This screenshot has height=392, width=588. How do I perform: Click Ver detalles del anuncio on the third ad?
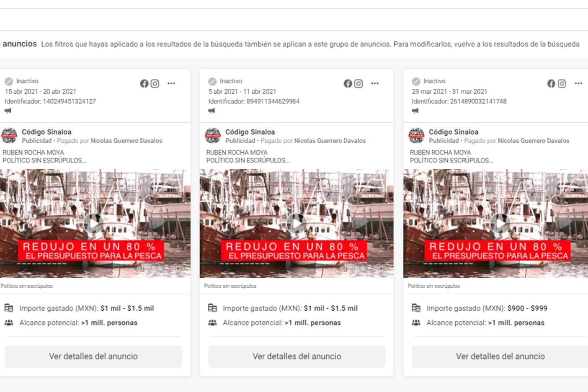click(x=500, y=356)
